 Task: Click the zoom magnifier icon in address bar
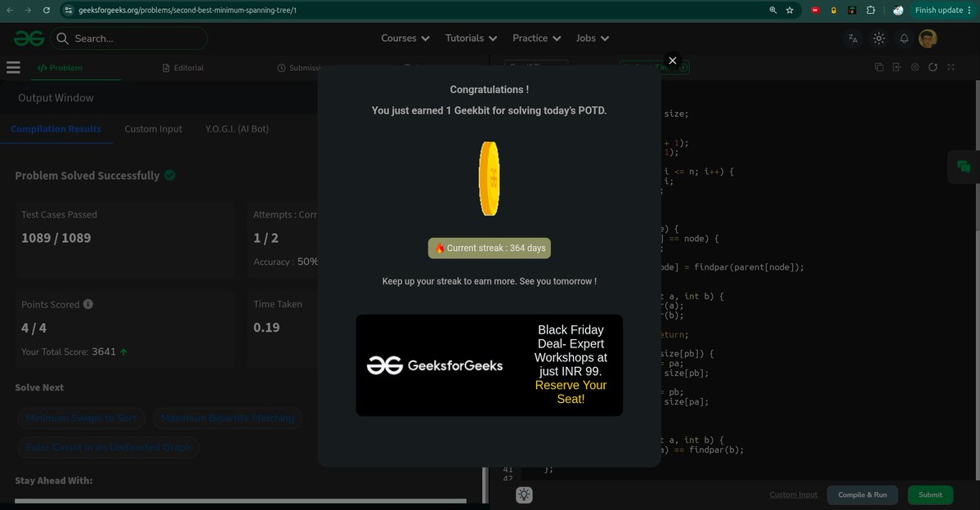(x=773, y=10)
